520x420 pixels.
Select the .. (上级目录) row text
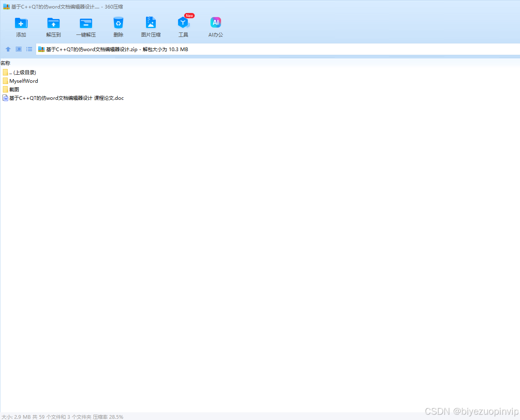coord(23,72)
